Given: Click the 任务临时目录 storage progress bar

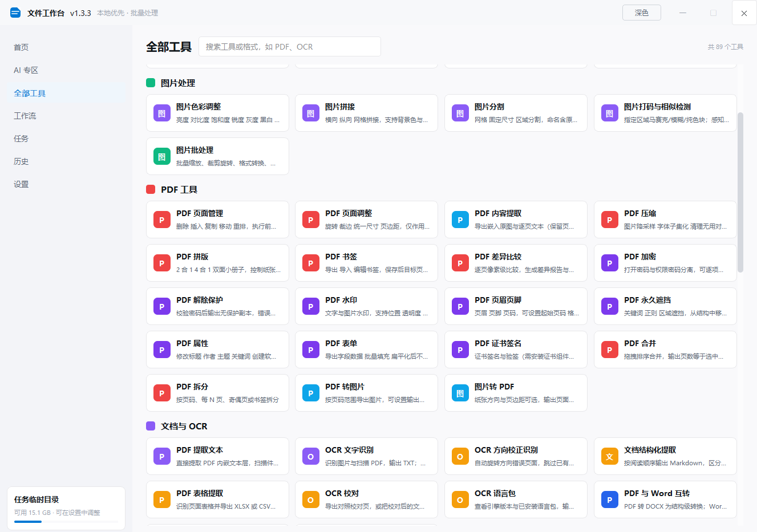Looking at the screenshot, I should click(66, 521).
